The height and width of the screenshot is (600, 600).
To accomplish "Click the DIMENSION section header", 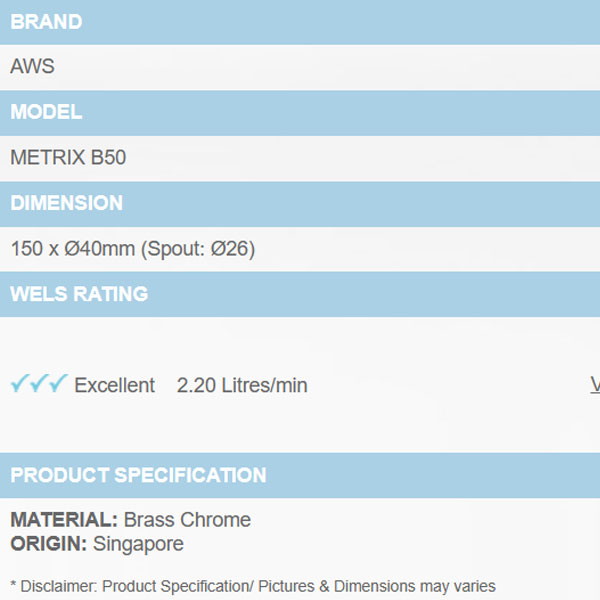I will point(66,203).
